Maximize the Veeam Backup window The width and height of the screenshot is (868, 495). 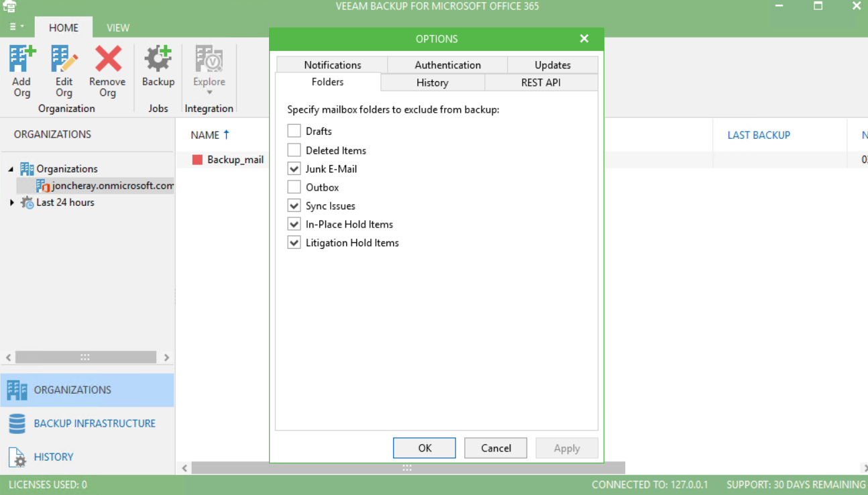click(x=818, y=6)
